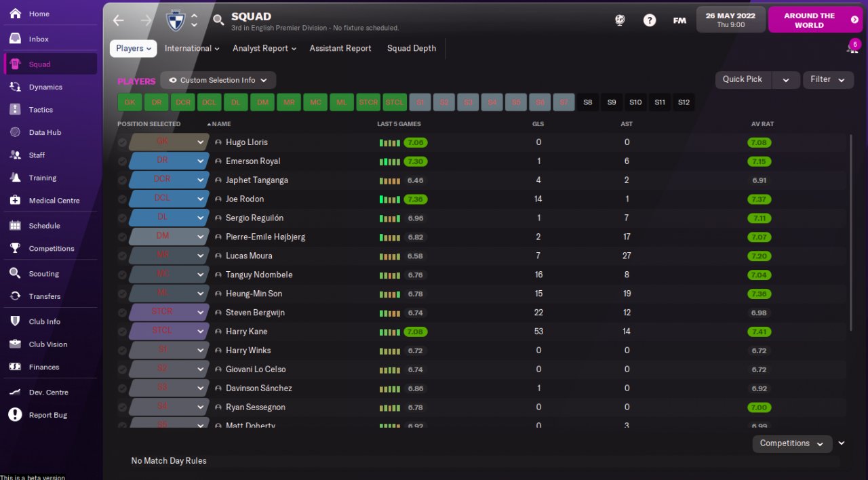Toggle selection circle for Japhet Tanganga
Image resolution: width=868 pixels, height=480 pixels.
pos(122,180)
